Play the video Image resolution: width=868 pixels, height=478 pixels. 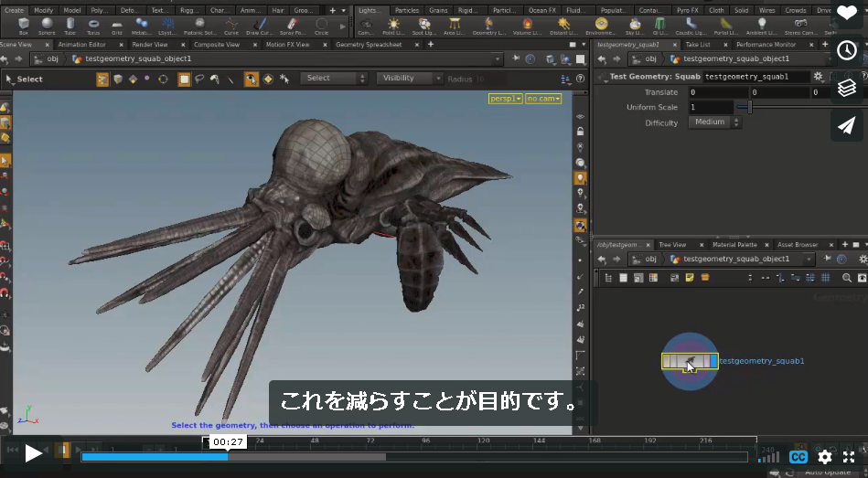[33, 453]
